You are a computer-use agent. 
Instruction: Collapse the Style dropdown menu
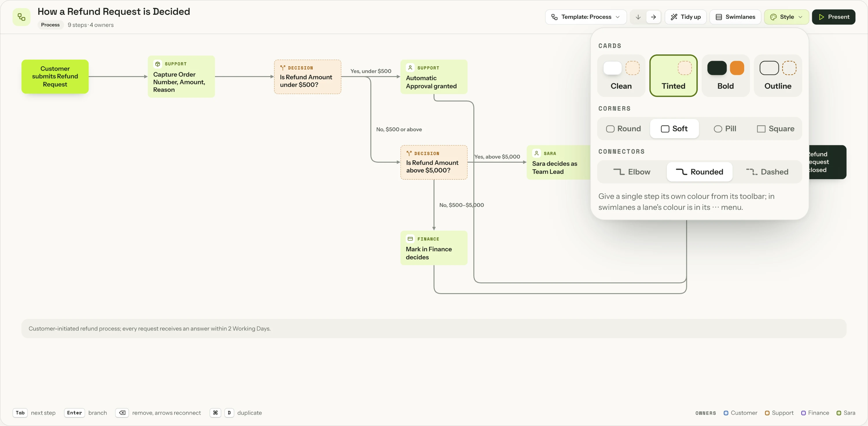click(786, 17)
